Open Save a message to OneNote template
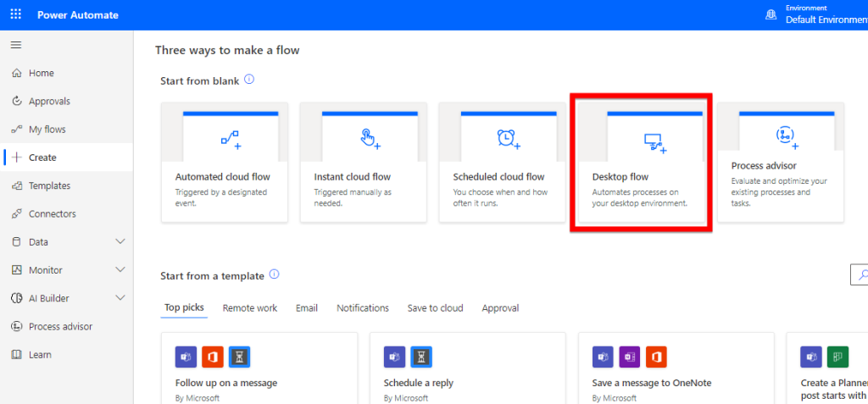Image resolution: width=868 pixels, height=404 pixels. pyautogui.click(x=676, y=368)
